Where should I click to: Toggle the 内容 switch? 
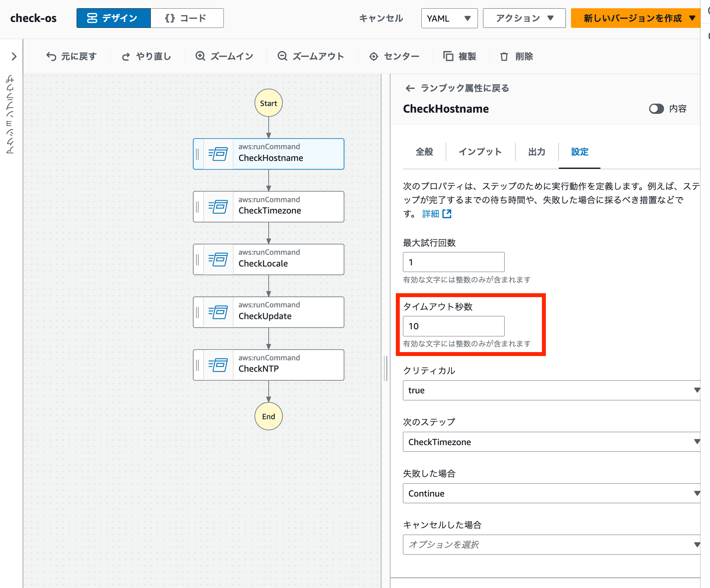click(x=656, y=109)
